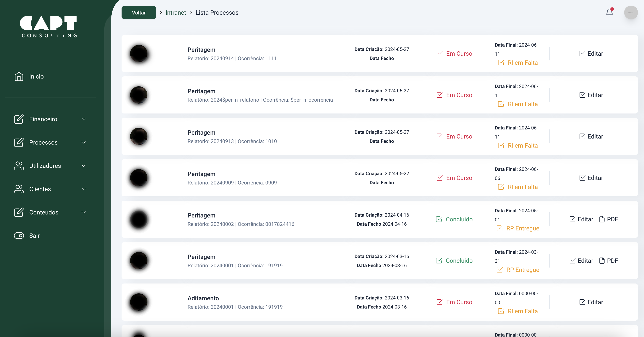Click RI em Falta icon for Relatório 20240909
Image resolution: width=644 pixels, height=337 pixels.
coord(501,187)
